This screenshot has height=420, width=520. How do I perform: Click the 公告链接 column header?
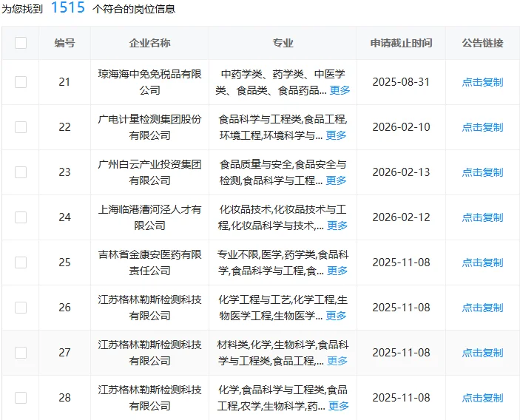(482, 43)
